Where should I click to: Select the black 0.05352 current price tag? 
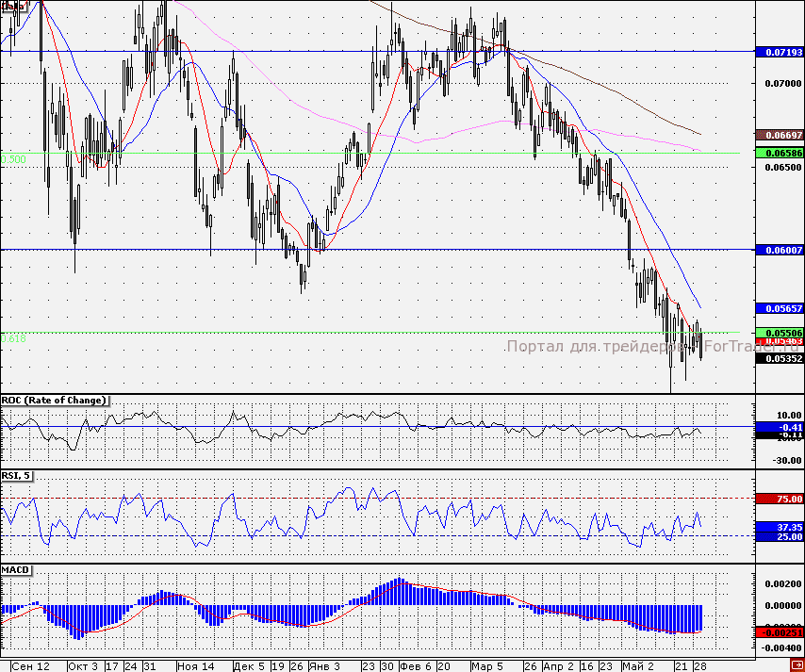780,358
